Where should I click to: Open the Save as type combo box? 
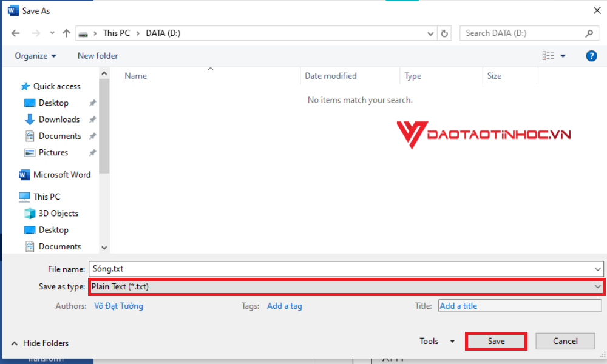pos(346,287)
